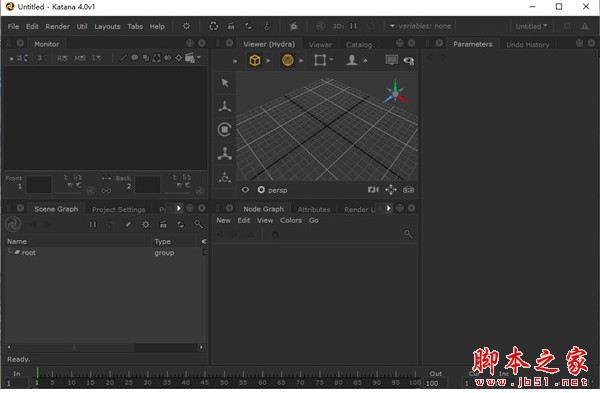Switch to the Viewer tab
Image resolution: width=600 pixels, height=393 pixels.
320,45
